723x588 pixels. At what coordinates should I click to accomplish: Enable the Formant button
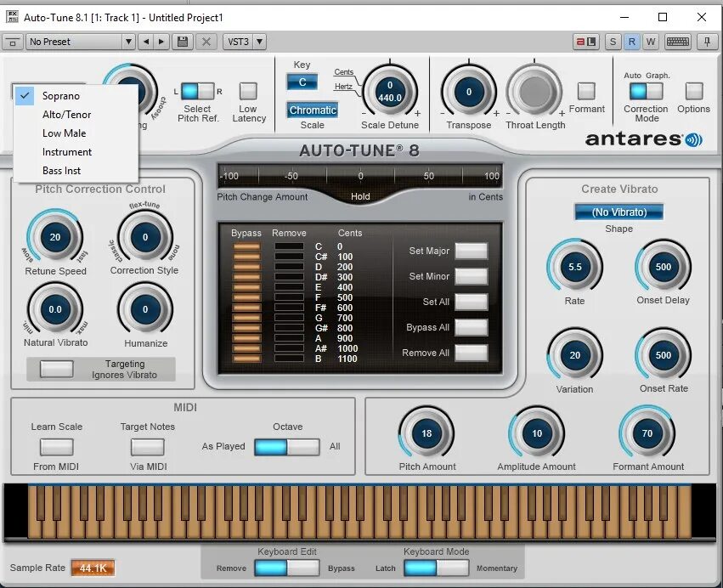[586, 91]
